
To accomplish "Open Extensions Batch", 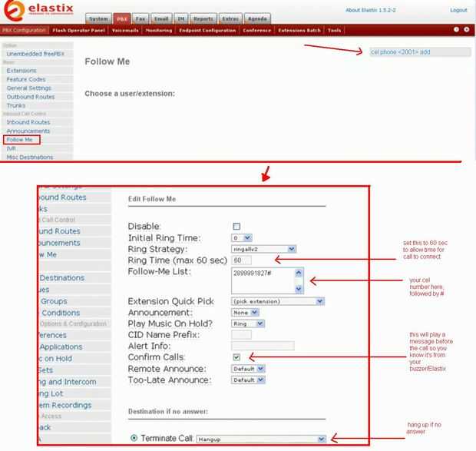I will point(299,31).
